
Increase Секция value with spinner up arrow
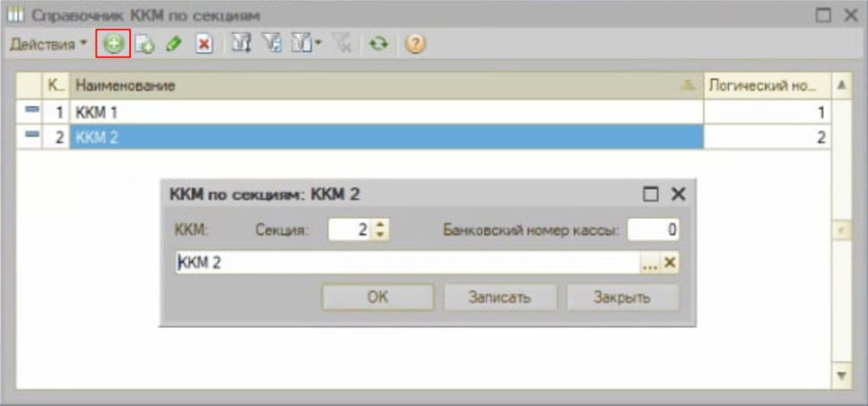379,225
